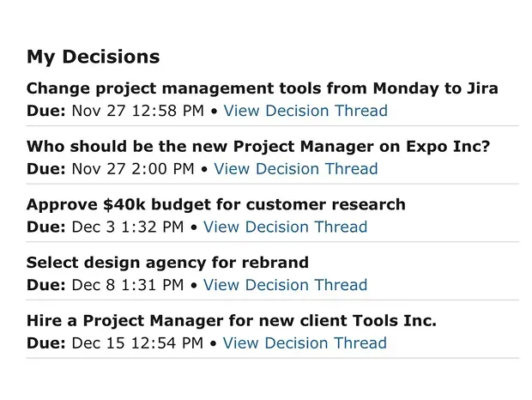This screenshot has width=532, height=400.
Task: Click 'Select design agency for rebrand' title
Action: 167,263
